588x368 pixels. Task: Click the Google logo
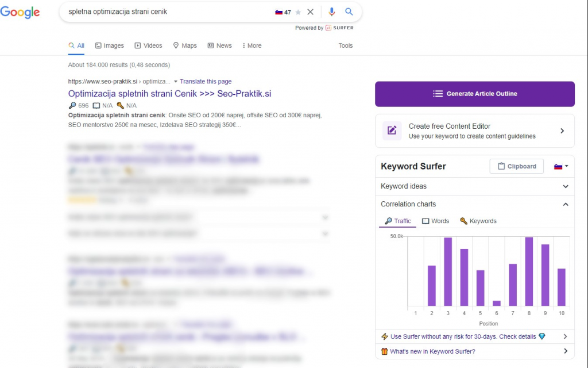tap(20, 12)
